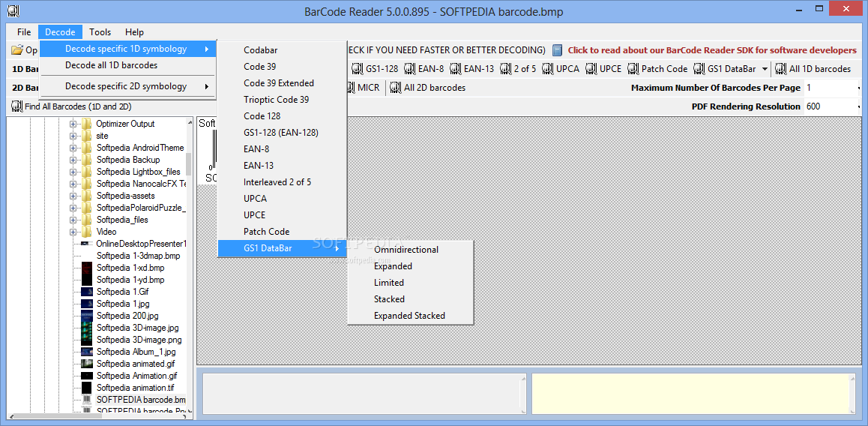Screen dimensions: 868x426
Task: Click the folder tree horizontal scrollbar
Action: coord(98,415)
